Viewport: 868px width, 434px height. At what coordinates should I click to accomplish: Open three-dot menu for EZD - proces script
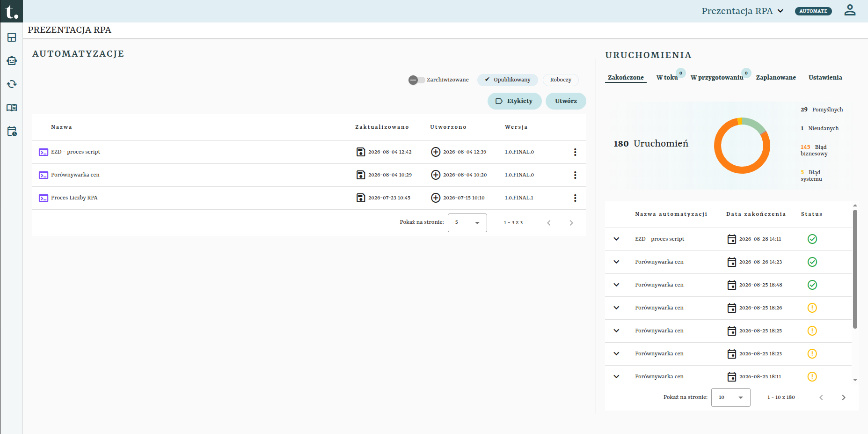[575, 152]
